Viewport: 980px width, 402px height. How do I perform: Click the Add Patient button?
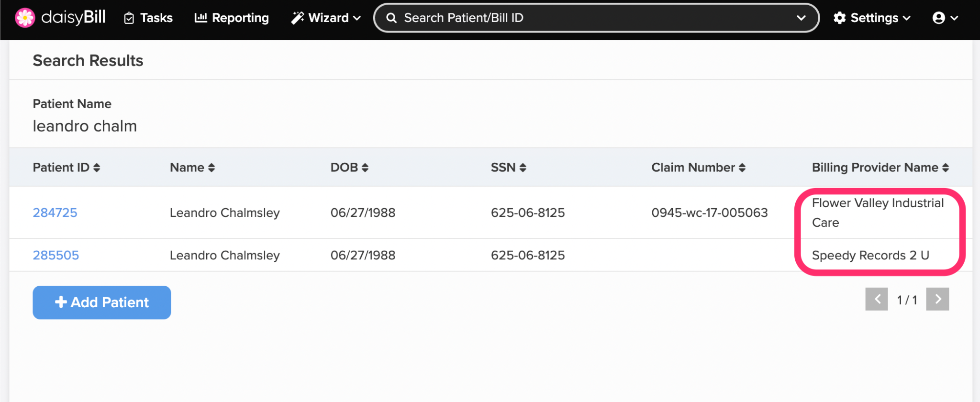click(x=102, y=302)
